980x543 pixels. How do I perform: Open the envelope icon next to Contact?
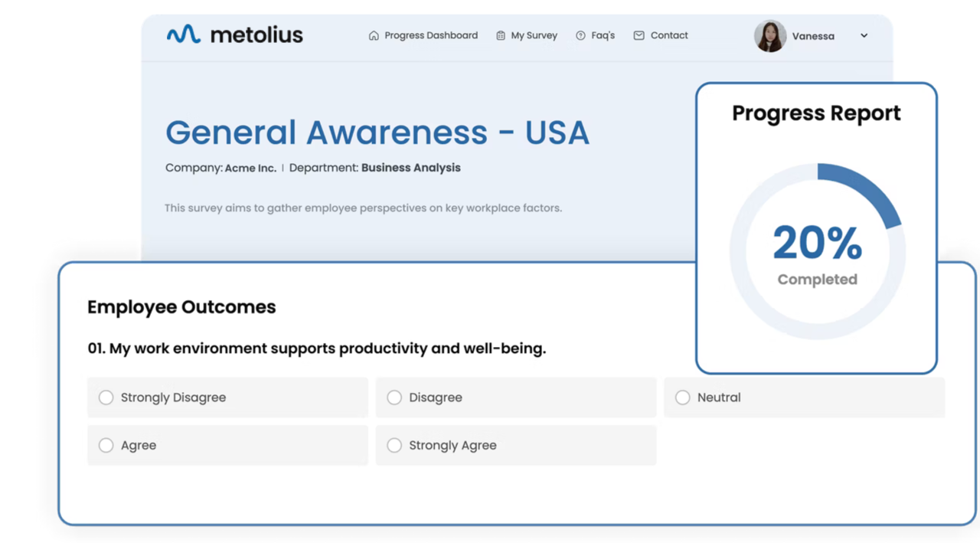[638, 35]
